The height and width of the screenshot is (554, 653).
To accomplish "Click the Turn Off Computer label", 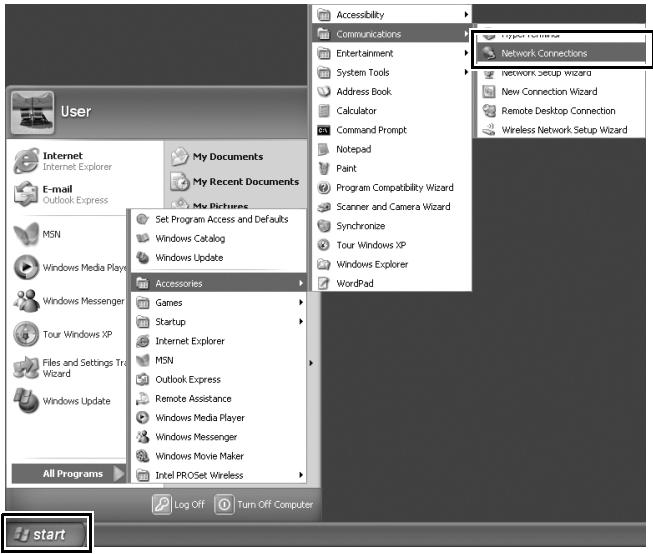I will pyautogui.click(x=275, y=504).
